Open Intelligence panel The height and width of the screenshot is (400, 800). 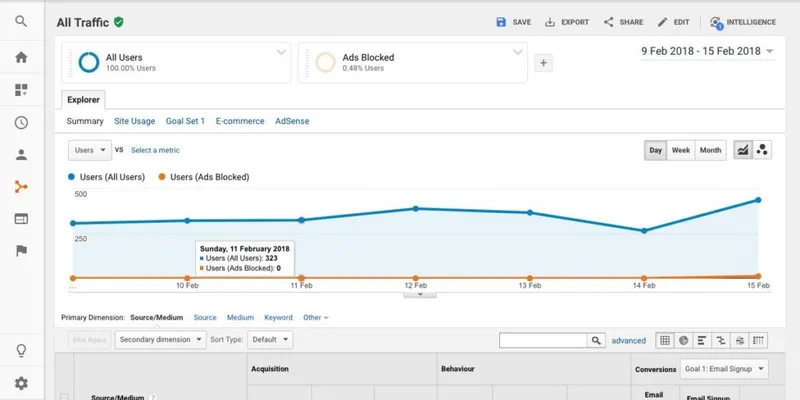point(743,22)
